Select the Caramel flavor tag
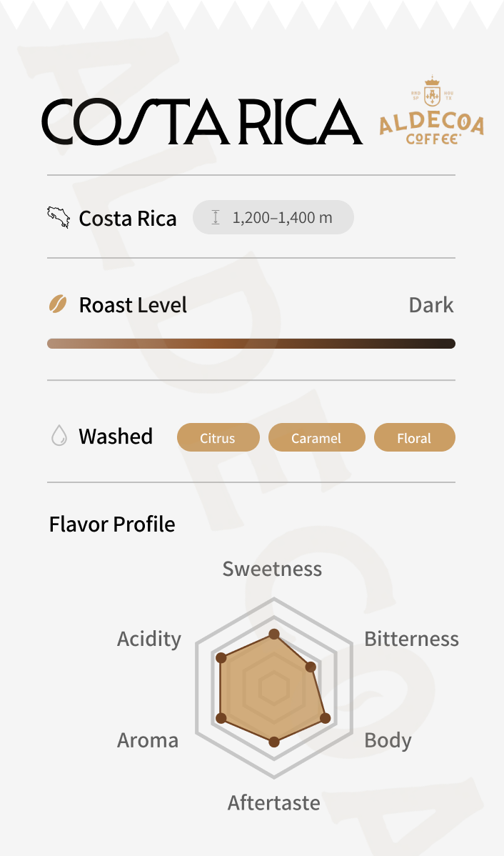 point(316,438)
